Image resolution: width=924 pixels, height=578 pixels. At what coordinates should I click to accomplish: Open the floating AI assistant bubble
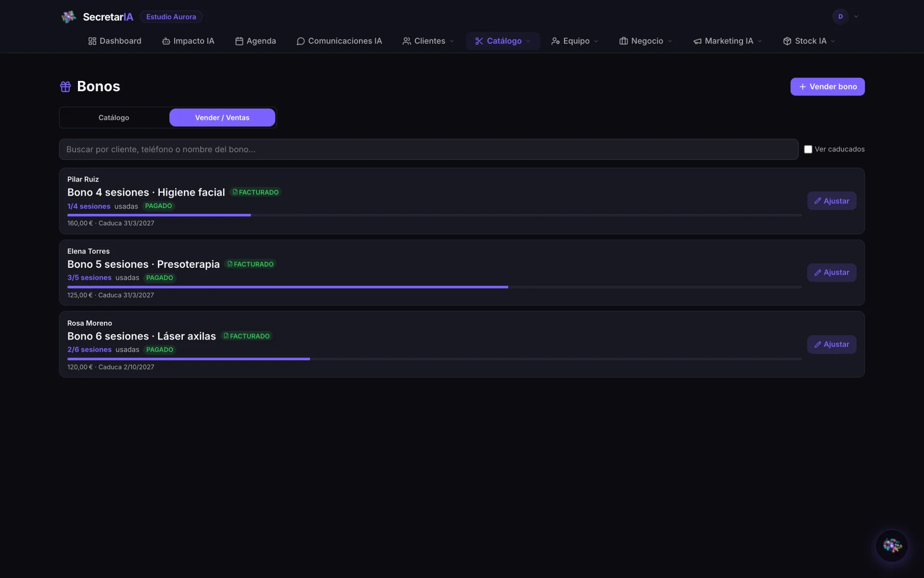pyautogui.click(x=892, y=546)
